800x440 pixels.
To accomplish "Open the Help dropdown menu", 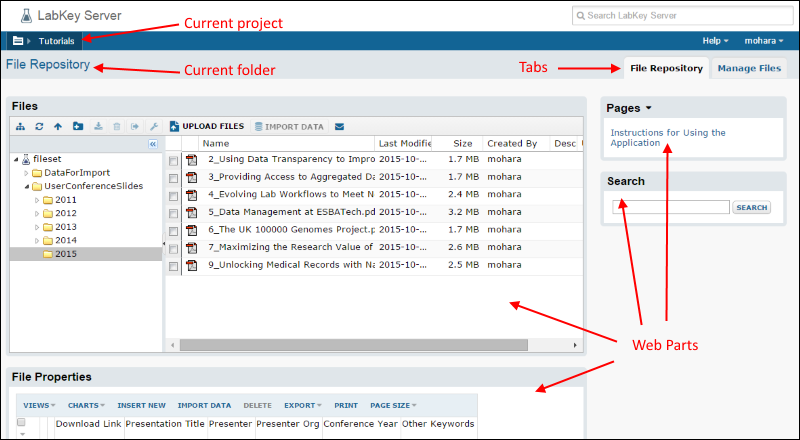I will pyautogui.click(x=715, y=41).
